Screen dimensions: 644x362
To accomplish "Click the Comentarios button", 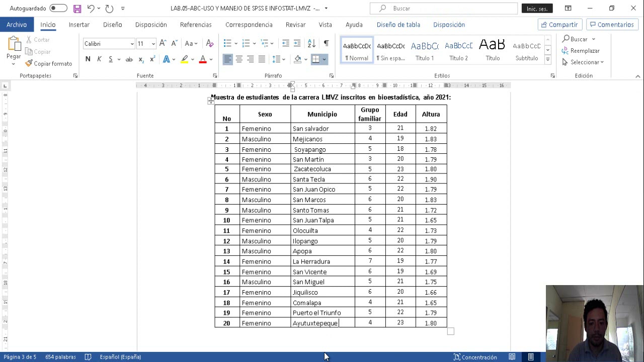I will pyautogui.click(x=612, y=25).
